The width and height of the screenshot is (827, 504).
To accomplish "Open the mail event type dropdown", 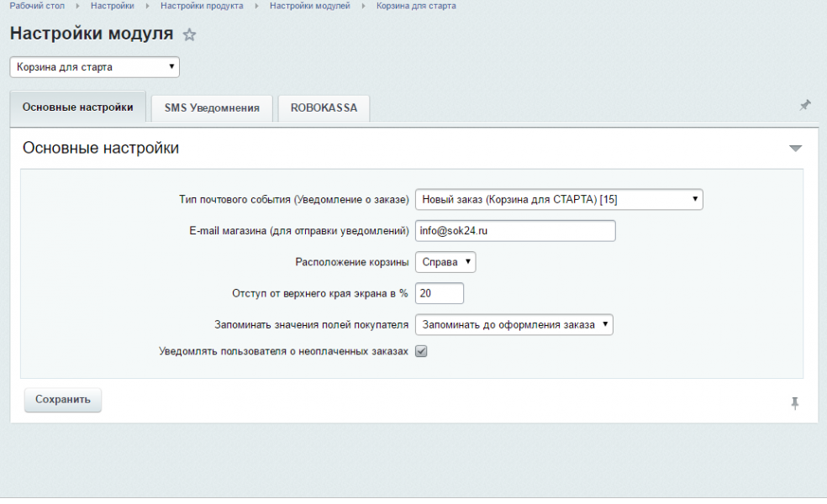I will click(x=560, y=199).
